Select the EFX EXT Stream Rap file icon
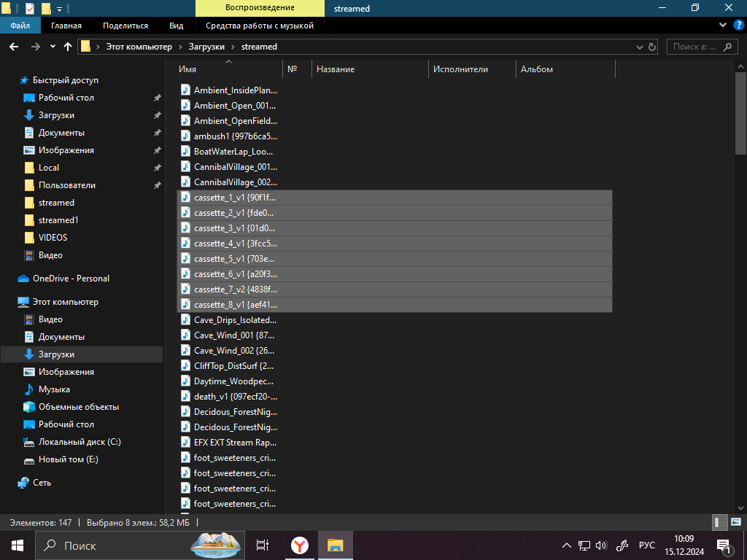747x560 pixels. pyautogui.click(x=186, y=443)
